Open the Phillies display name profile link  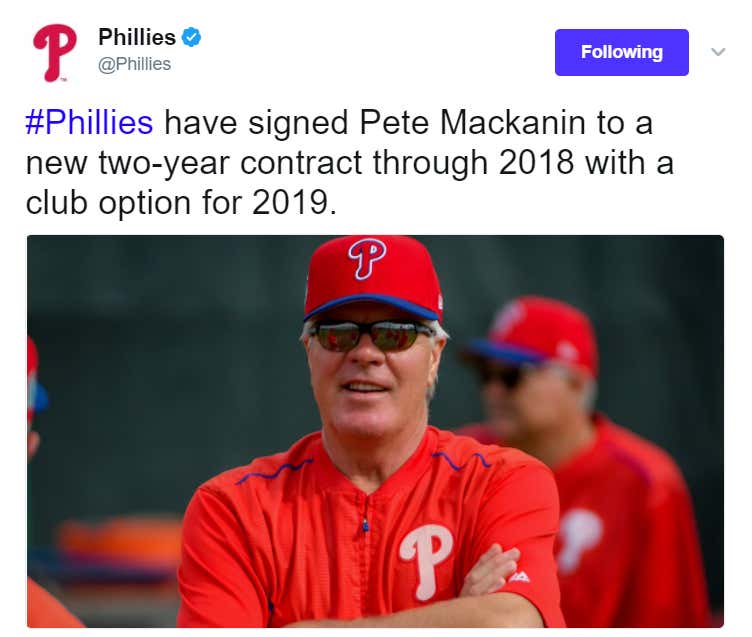[x=137, y=38]
